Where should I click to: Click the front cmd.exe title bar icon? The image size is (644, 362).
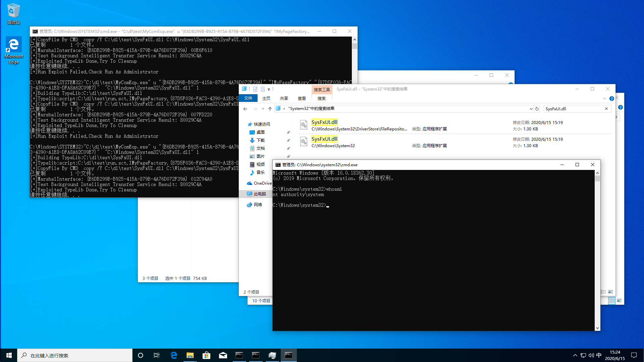click(278, 165)
